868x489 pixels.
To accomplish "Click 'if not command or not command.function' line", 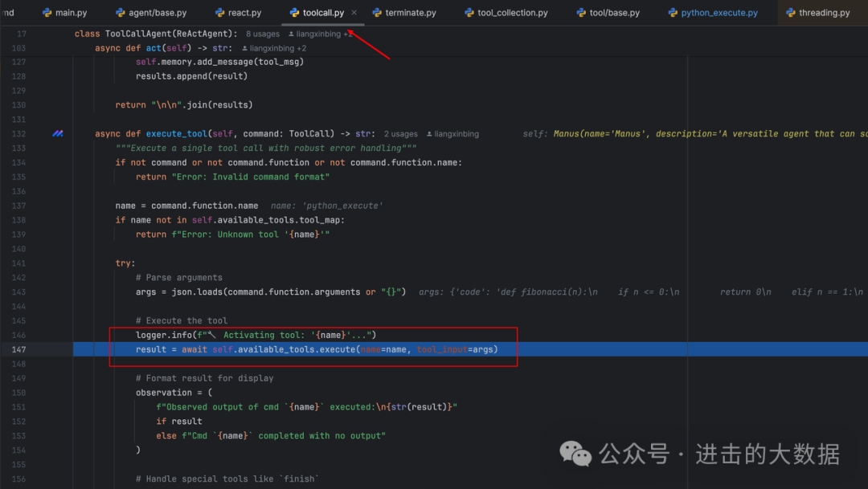I will coord(289,162).
